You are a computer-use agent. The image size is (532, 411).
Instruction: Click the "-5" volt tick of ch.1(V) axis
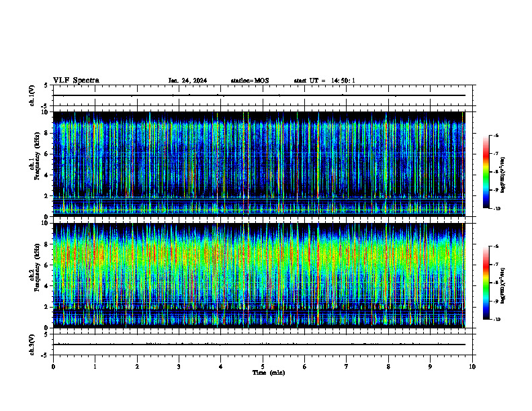(45, 106)
